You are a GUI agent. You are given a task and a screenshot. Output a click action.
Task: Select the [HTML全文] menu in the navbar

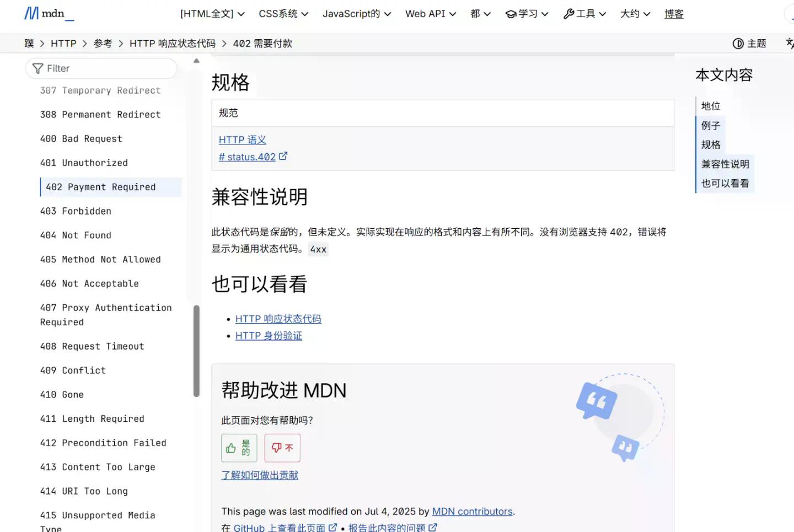(208, 14)
